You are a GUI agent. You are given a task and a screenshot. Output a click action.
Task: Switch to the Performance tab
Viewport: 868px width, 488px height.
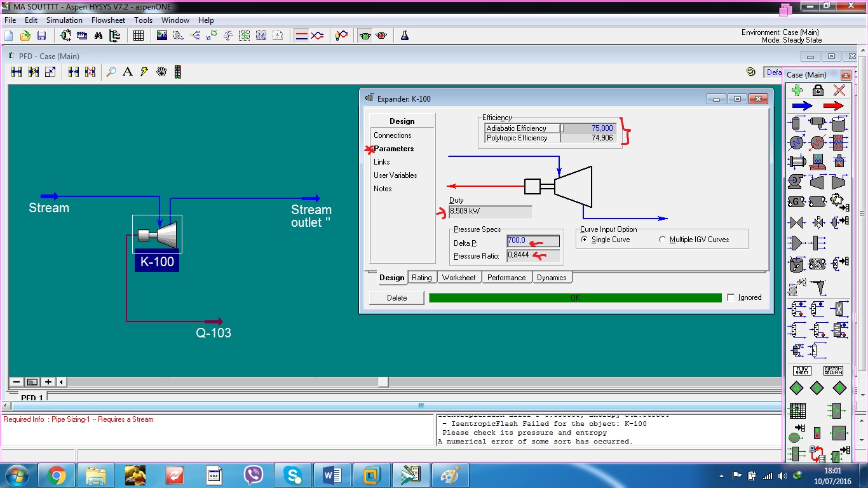pos(506,277)
